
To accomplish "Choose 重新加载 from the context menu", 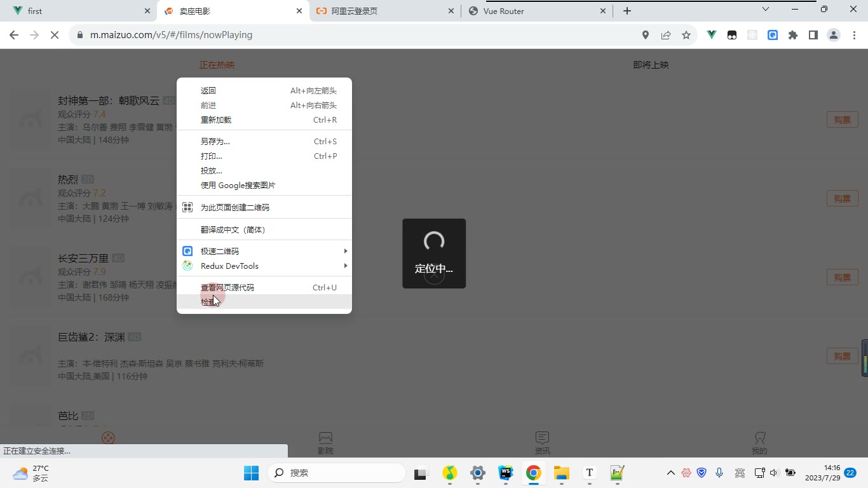I will [264, 119].
